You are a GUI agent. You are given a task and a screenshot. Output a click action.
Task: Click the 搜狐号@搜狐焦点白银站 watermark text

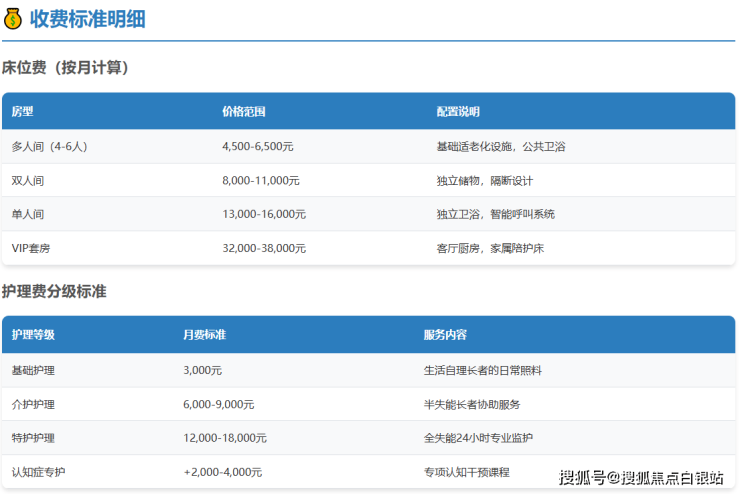tap(640, 477)
